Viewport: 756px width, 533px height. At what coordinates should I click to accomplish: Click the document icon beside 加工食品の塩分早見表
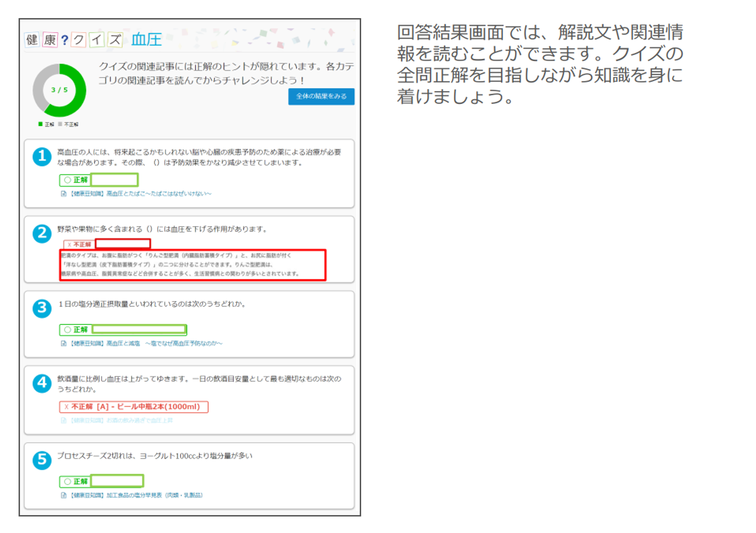64,495
